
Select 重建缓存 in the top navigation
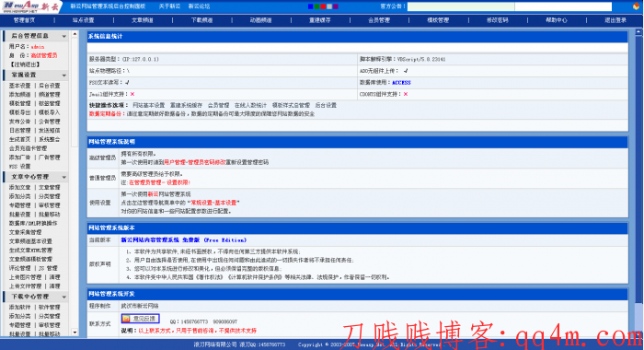[x=320, y=20]
